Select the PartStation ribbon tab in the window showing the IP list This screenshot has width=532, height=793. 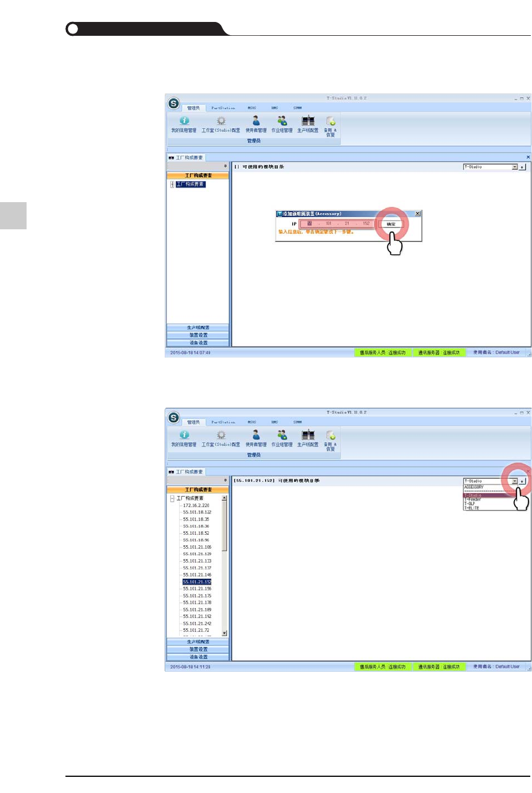223,422
